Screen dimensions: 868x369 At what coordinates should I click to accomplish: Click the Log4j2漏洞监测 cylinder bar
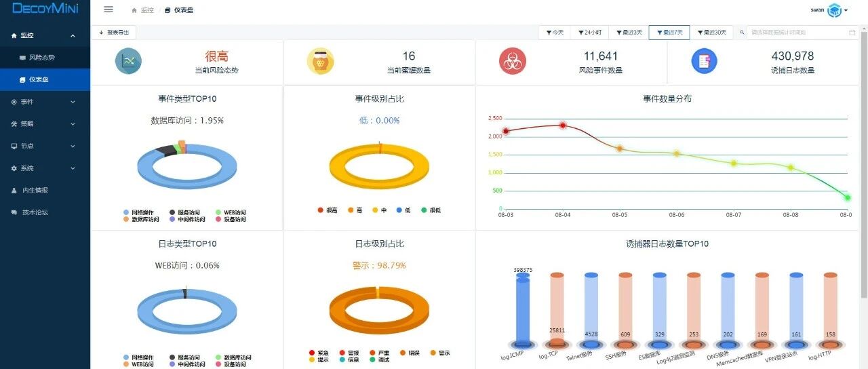pyautogui.click(x=694, y=309)
